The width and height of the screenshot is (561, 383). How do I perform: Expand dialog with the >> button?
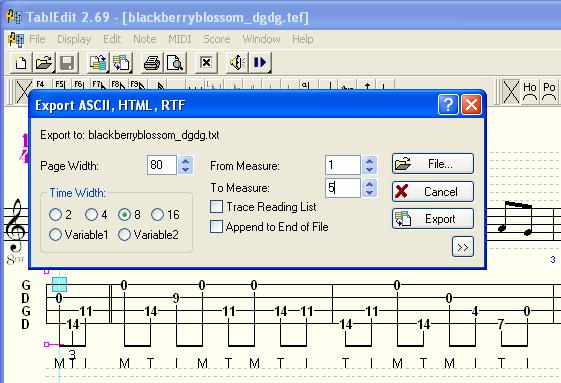tap(463, 247)
